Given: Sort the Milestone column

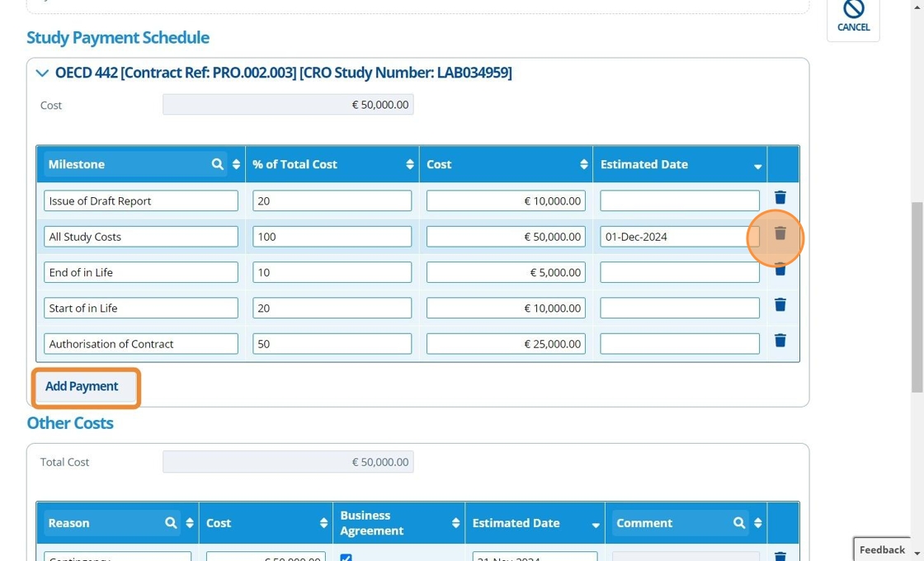Looking at the screenshot, I should [236, 164].
